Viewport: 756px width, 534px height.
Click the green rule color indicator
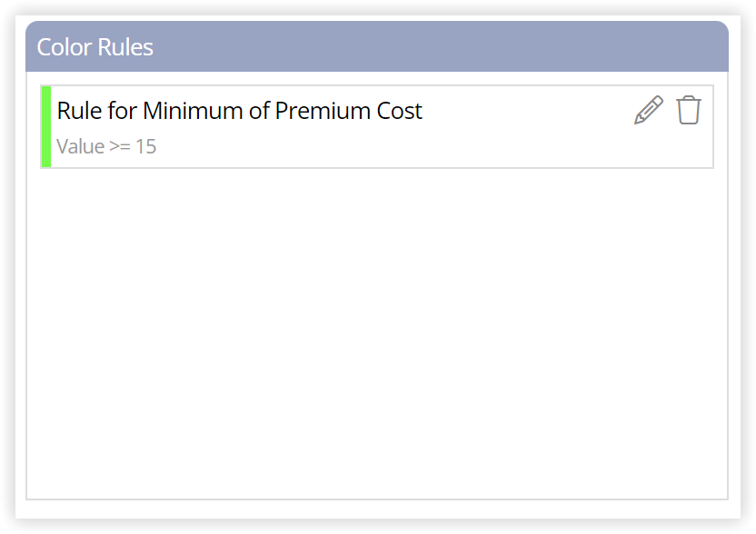(46, 127)
